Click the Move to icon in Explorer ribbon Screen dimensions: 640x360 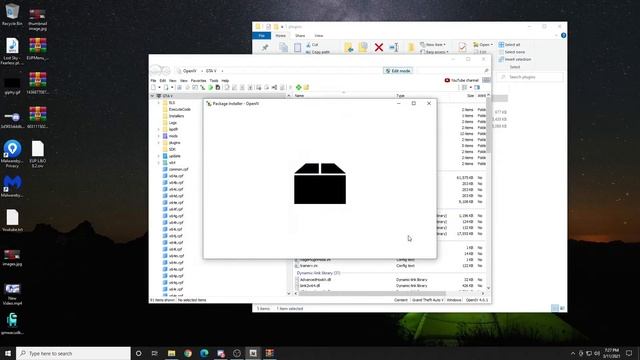coord(349,47)
